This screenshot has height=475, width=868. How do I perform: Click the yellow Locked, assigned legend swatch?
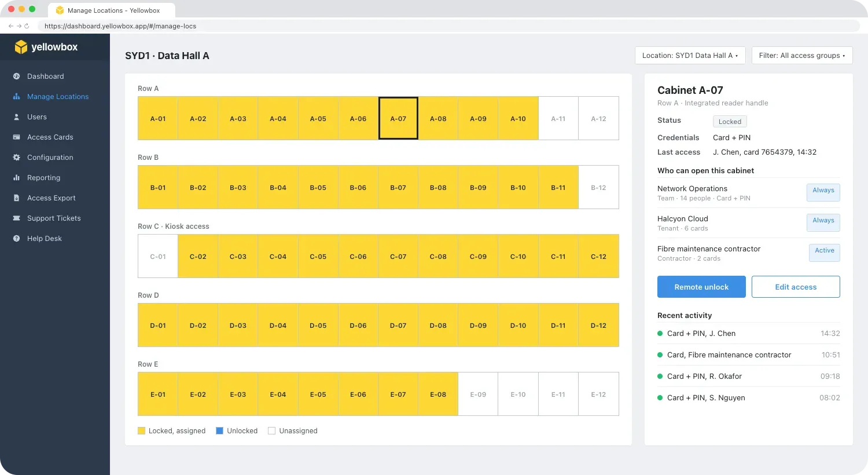coord(141,431)
